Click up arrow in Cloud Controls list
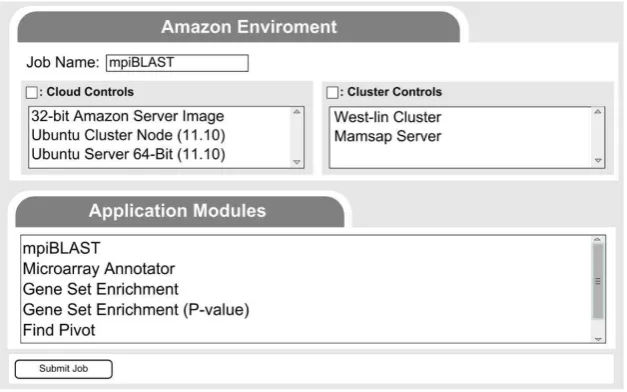Screen dimensions: 627x392 click(x=297, y=112)
